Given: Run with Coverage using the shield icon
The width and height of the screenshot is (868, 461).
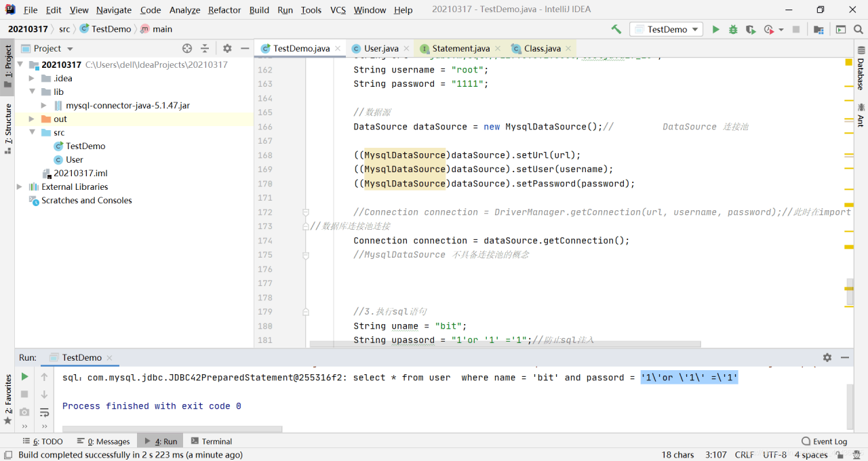Looking at the screenshot, I should point(750,29).
